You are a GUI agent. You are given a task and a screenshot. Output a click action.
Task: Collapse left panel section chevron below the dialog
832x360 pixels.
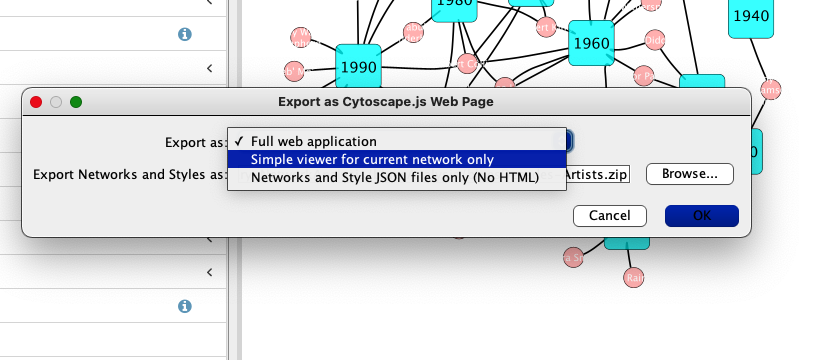pos(210,272)
